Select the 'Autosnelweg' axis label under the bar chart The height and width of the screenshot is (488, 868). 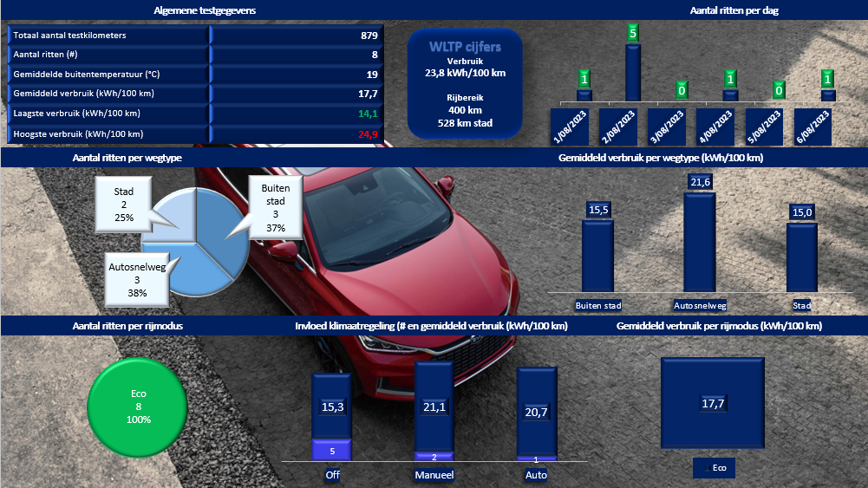pyautogui.click(x=700, y=305)
